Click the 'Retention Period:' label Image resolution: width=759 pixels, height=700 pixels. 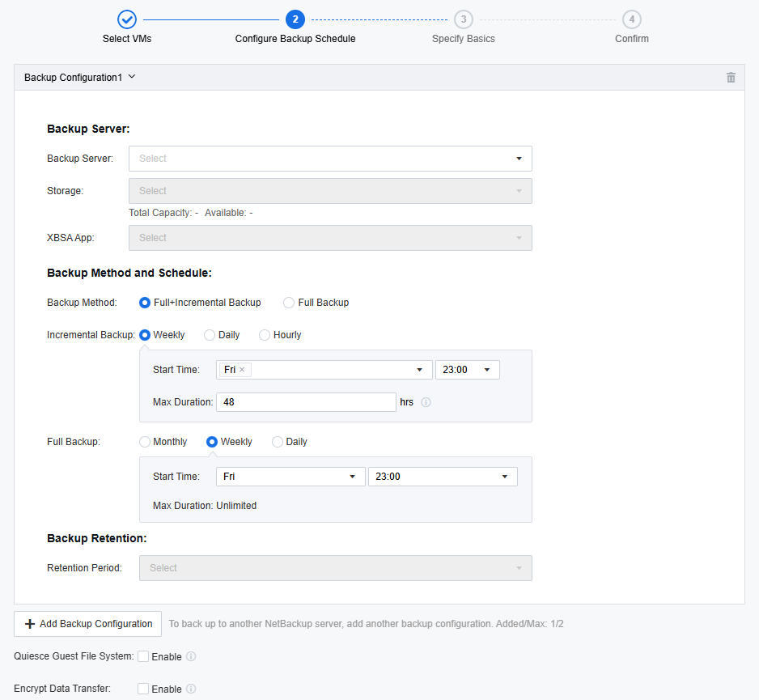pyautogui.click(x=84, y=568)
